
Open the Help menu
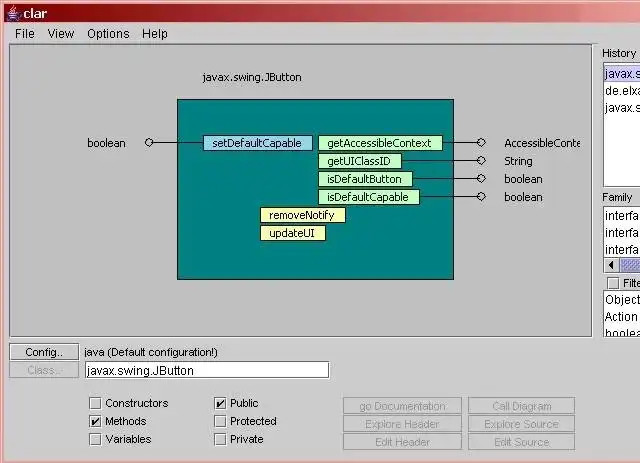pyautogui.click(x=155, y=33)
